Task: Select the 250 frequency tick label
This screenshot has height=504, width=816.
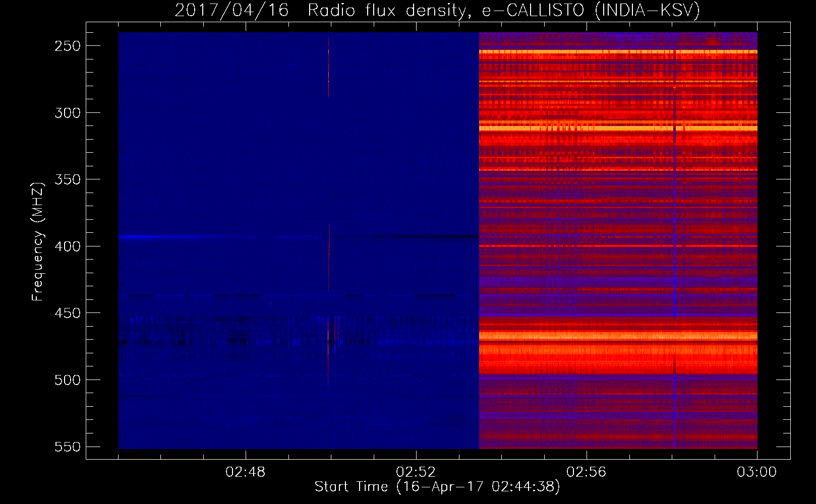Action: [x=68, y=46]
